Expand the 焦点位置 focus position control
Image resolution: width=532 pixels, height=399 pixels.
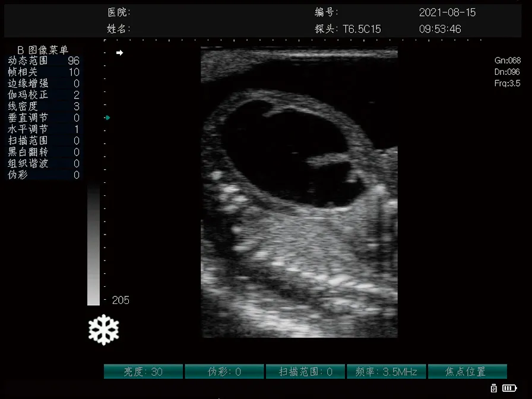click(x=467, y=371)
